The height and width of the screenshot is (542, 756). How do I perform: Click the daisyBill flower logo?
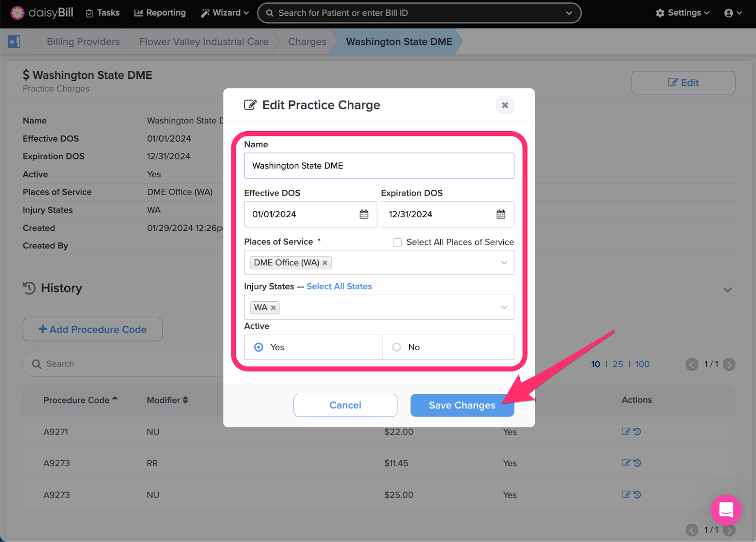pos(17,13)
